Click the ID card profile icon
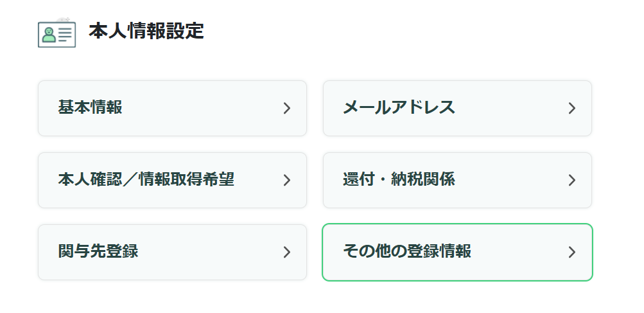This screenshot has height=313, width=644. point(57,33)
